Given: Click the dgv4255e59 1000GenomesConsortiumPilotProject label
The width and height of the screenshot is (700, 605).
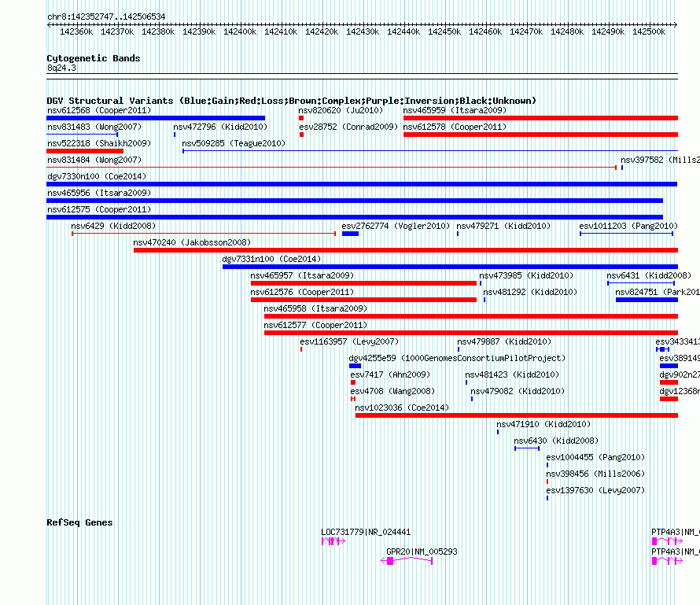Looking at the screenshot, I should pos(457,358).
